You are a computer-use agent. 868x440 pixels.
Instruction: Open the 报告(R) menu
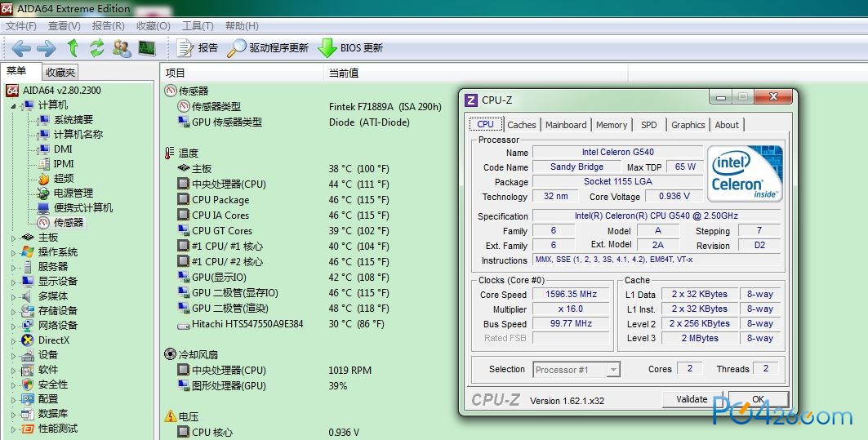coord(108,26)
